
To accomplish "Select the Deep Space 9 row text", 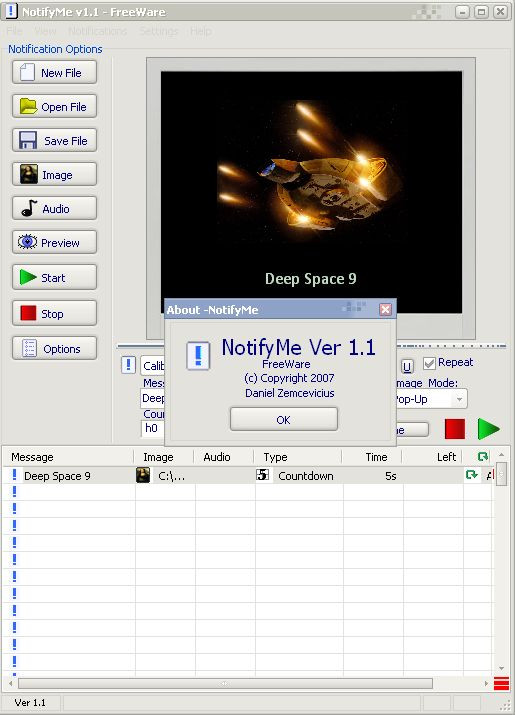I will pos(57,476).
